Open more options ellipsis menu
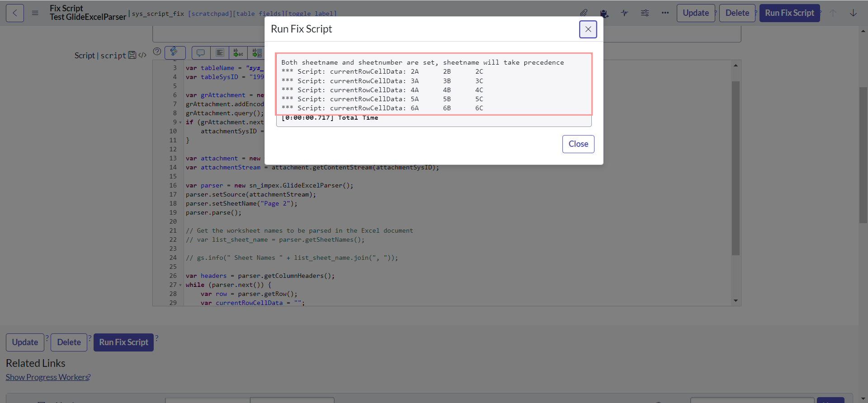The height and width of the screenshot is (403, 868). coord(665,13)
